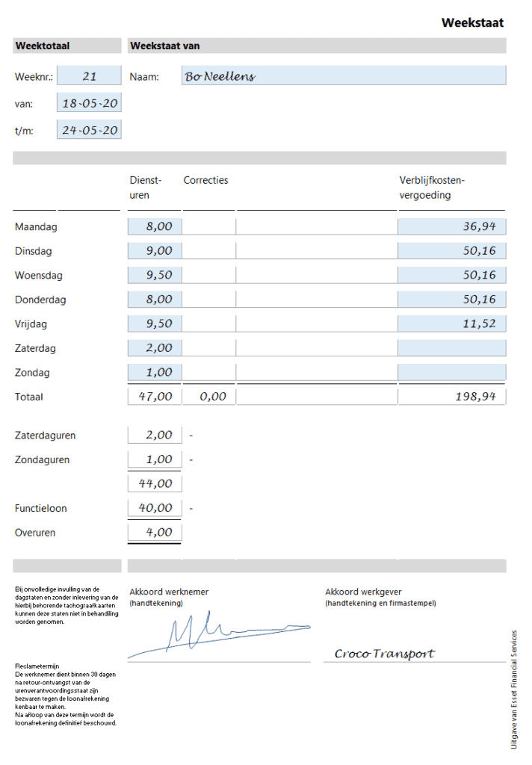Select the Naam field with Bo Neellens
532x765 pixels.
pos(344,76)
